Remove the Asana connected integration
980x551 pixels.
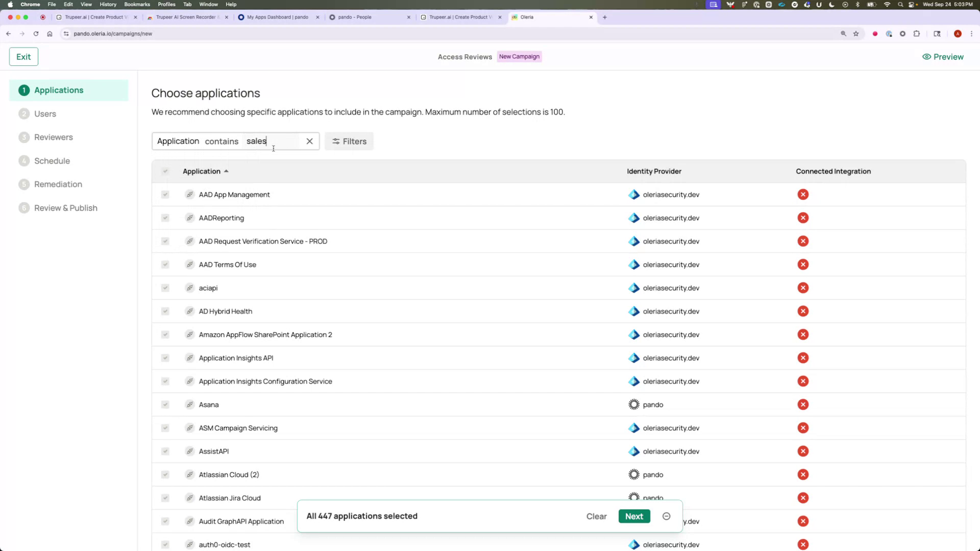tap(803, 404)
